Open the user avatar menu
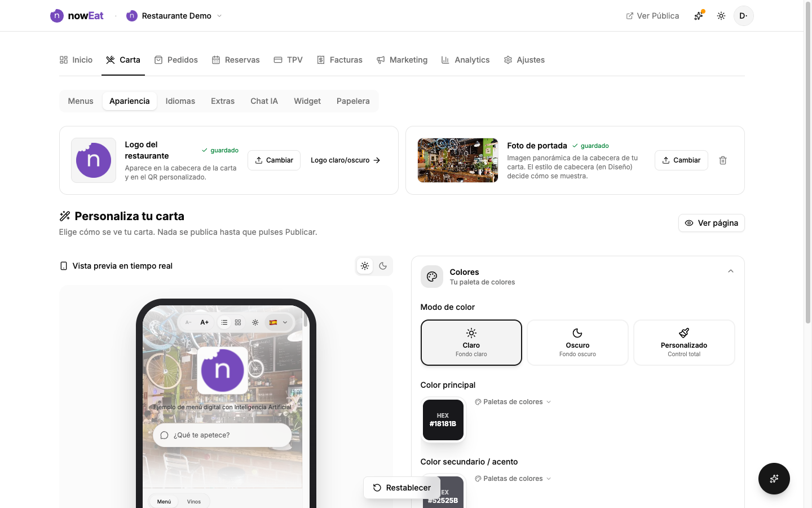 pyautogui.click(x=744, y=16)
